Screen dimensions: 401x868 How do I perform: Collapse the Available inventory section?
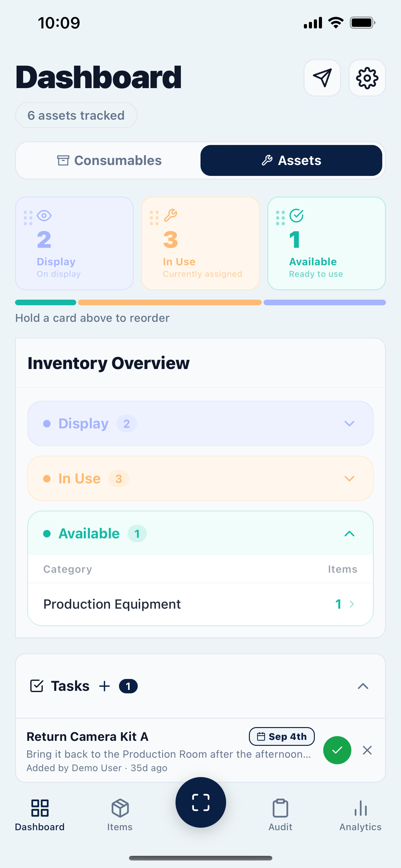coord(200,533)
